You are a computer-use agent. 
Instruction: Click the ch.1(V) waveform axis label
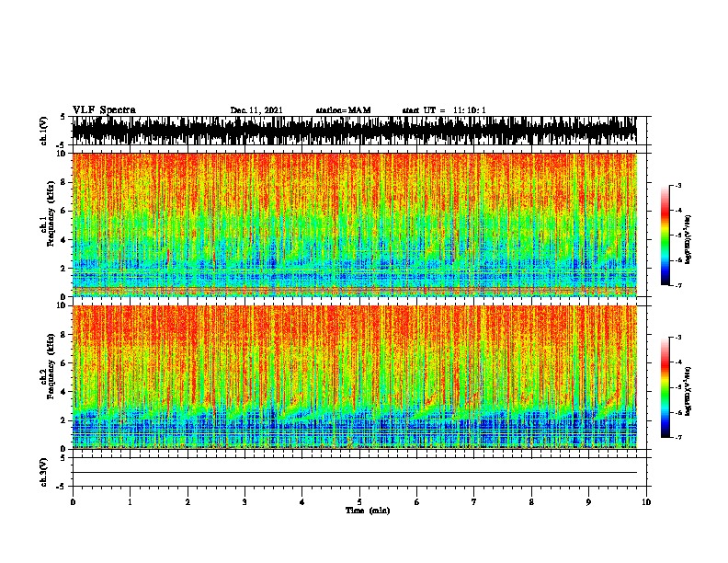(x=44, y=131)
